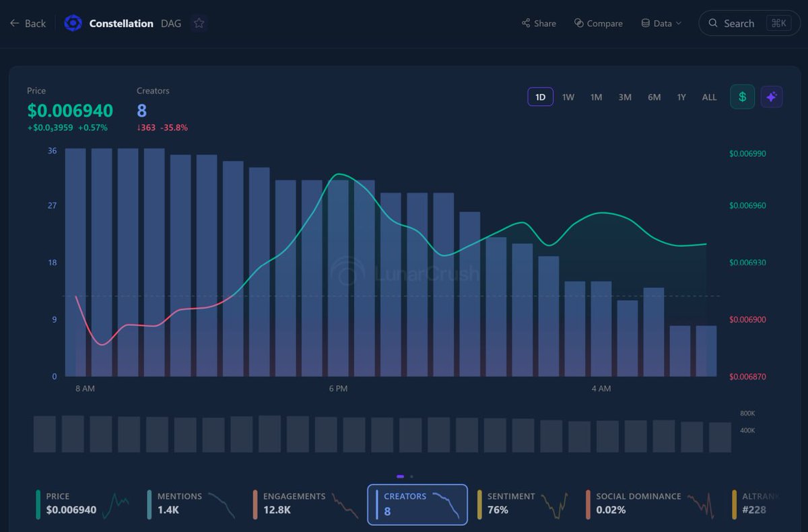Open the Compare option
The height and width of the screenshot is (532, 808).
click(x=598, y=23)
